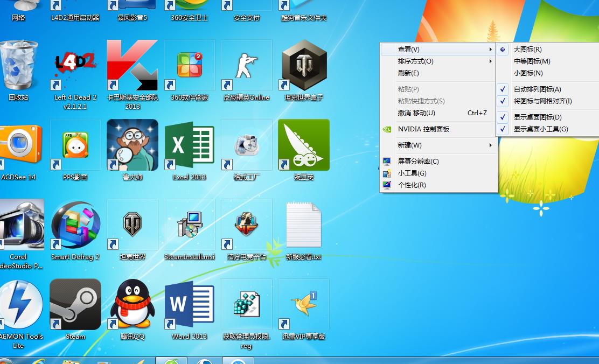Choose 刷新(E) in context menu
599x364 pixels.
tap(438, 73)
